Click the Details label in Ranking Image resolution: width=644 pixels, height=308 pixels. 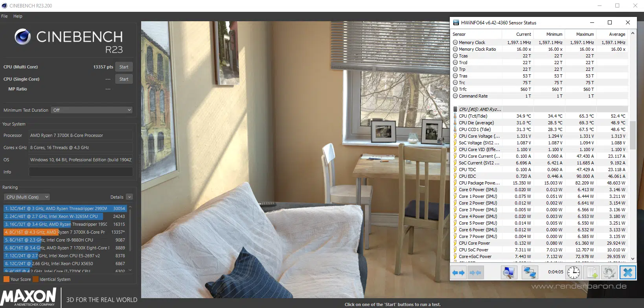pyautogui.click(x=117, y=197)
